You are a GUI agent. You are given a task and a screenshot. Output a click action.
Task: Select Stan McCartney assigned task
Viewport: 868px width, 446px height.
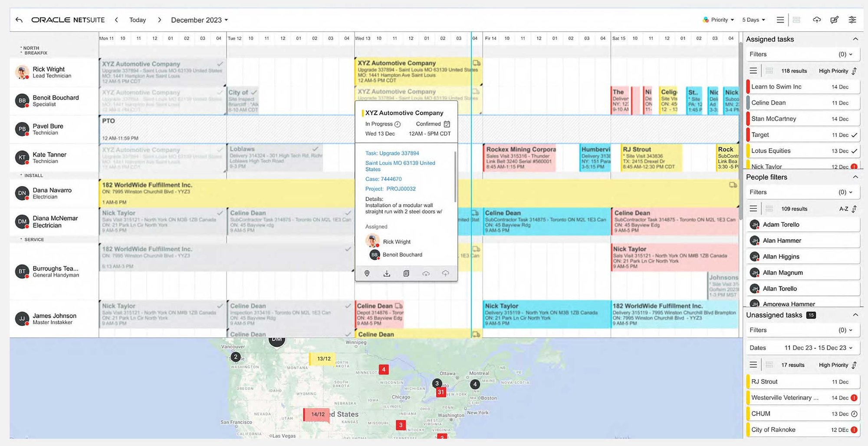click(x=802, y=119)
